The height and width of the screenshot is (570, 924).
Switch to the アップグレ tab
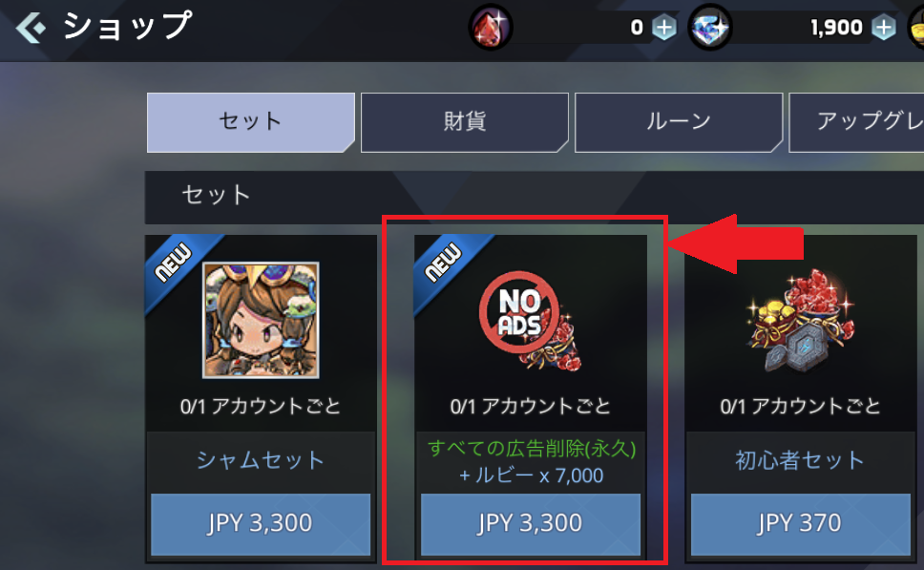click(x=856, y=122)
